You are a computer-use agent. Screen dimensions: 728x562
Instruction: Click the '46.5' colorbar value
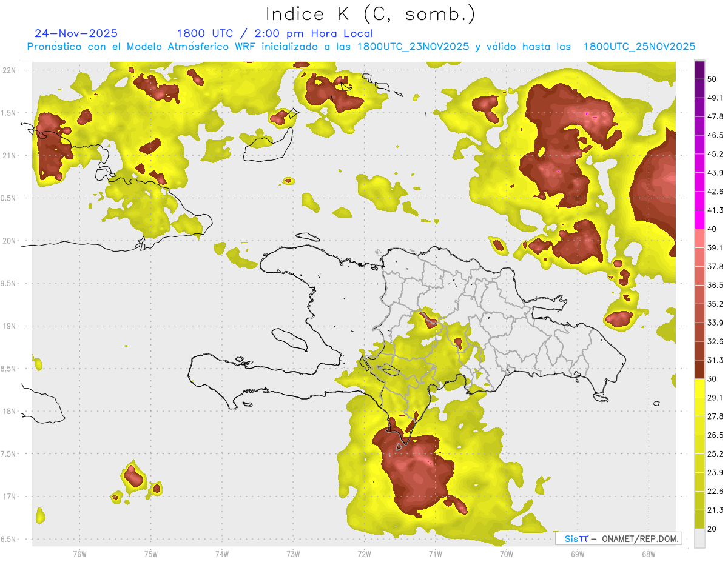click(x=715, y=135)
